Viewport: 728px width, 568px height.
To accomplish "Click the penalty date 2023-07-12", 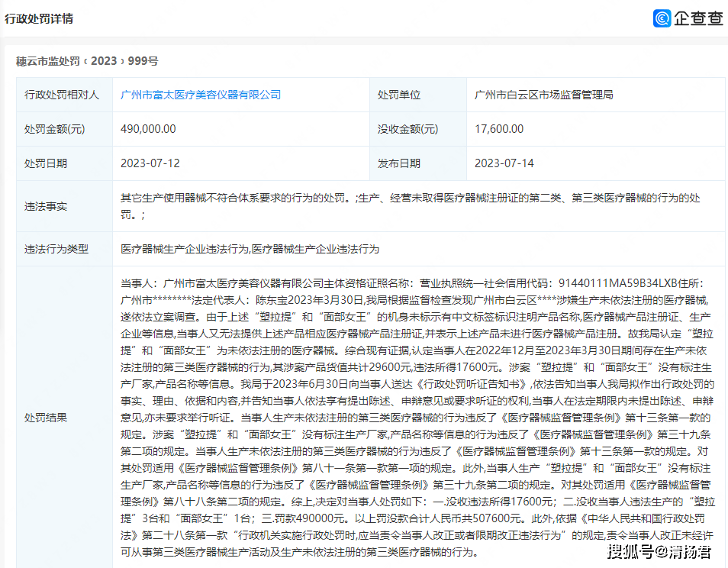I will click(150, 163).
